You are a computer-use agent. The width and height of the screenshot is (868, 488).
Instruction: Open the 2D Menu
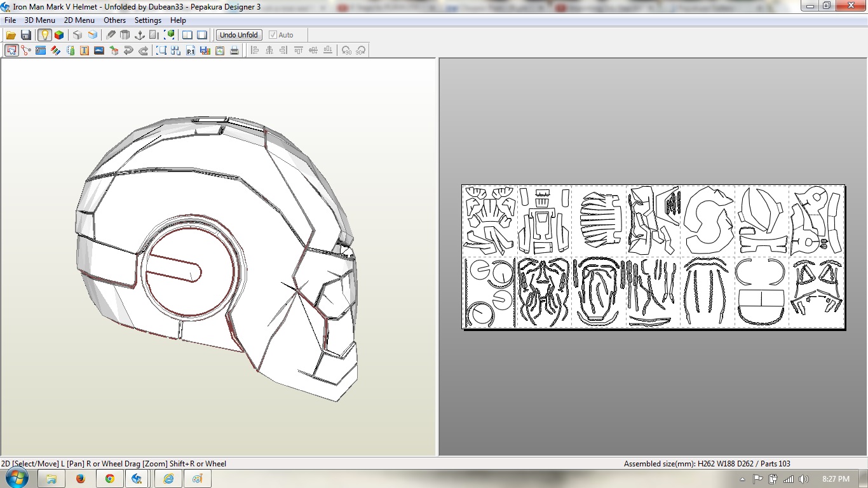pos(79,20)
